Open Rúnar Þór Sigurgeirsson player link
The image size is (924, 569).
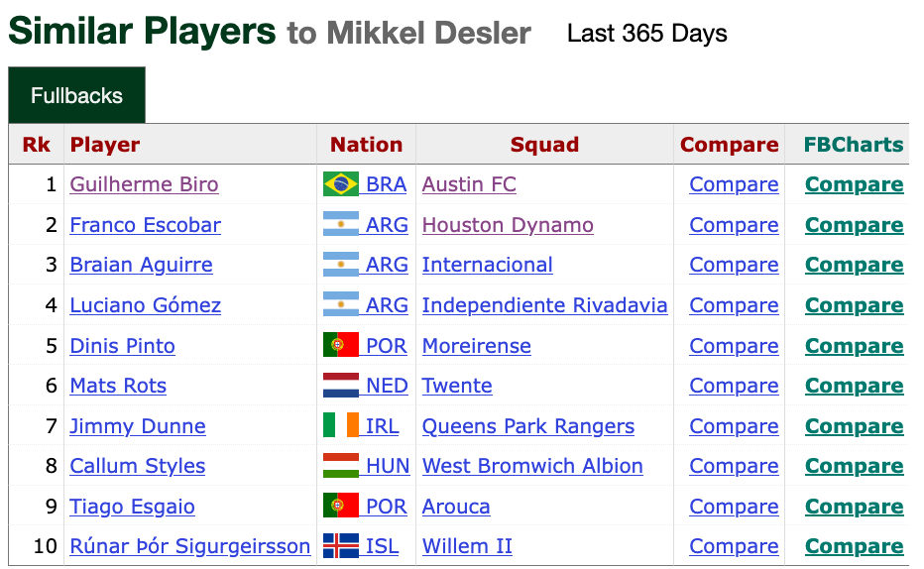[x=189, y=546]
